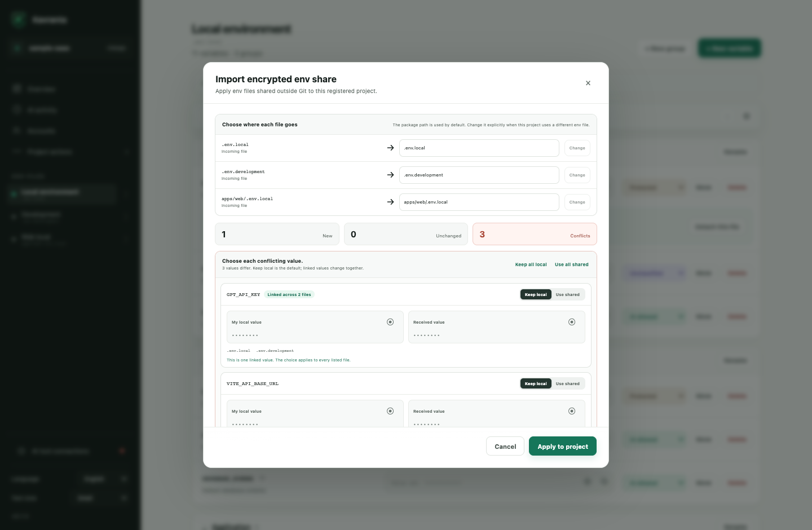
Task: Select Use shared for GPT_API_KEY
Action: tap(567, 294)
